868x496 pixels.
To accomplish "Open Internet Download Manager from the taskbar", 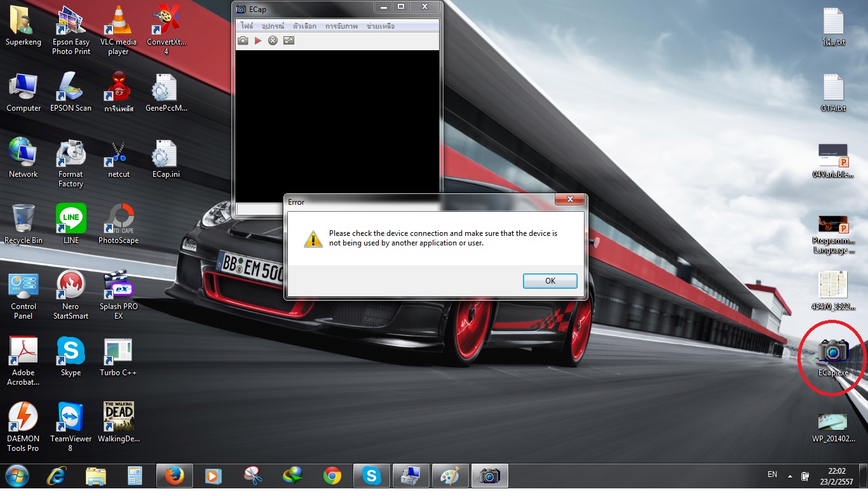I will click(x=292, y=476).
